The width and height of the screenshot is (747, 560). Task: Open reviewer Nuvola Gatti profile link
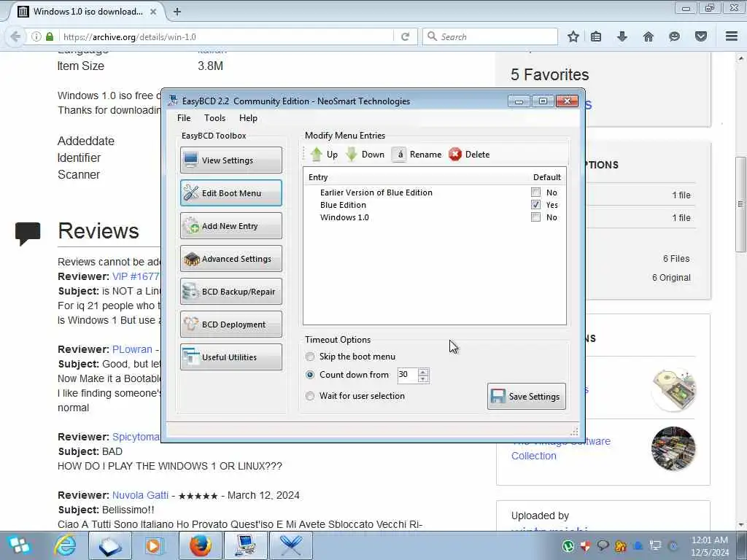pyautogui.click(x=140, y=495)
